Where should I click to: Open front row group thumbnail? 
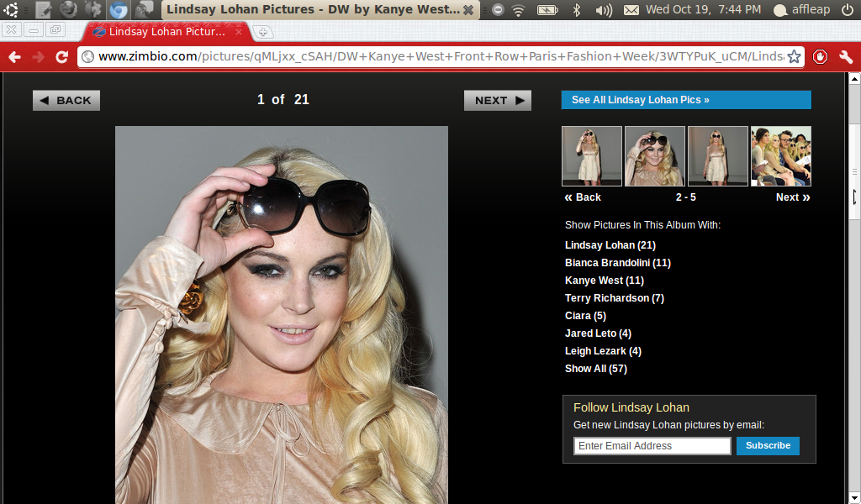(781, 156)
